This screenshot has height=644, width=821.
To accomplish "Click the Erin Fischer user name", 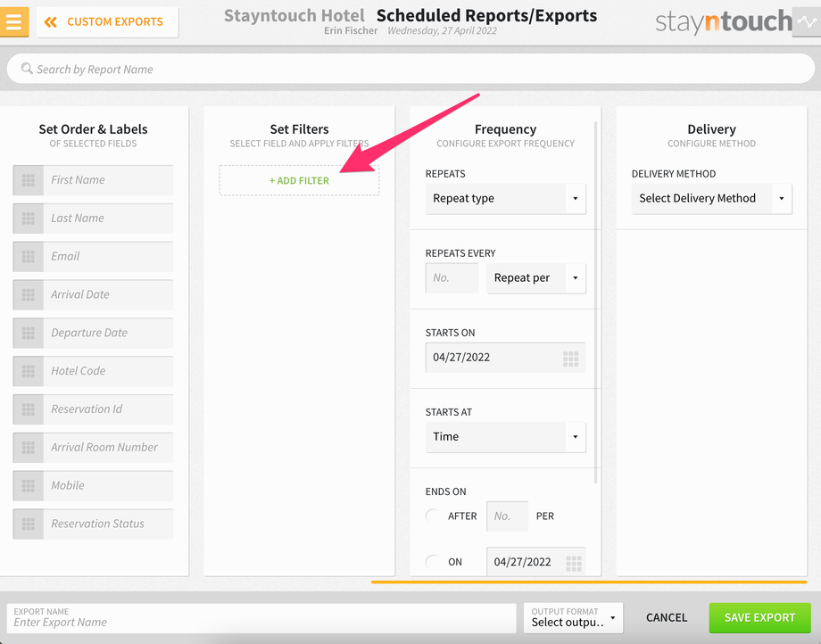I will pyautogui.click(x=351, y=31).
